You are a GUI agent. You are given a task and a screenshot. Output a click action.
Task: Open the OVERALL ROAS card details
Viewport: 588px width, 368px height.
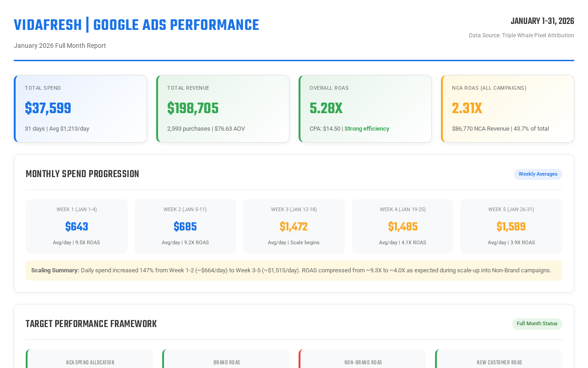click(x=365, y=109)
